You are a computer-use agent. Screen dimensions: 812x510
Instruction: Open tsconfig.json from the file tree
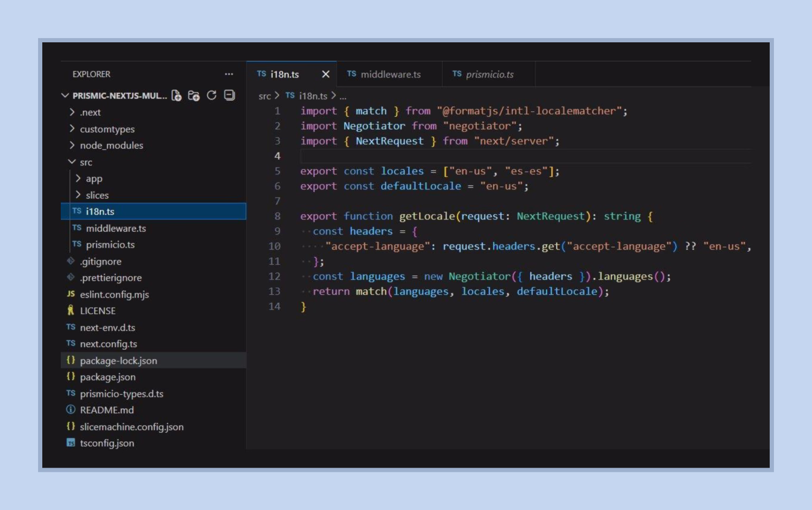click(107, 443)
